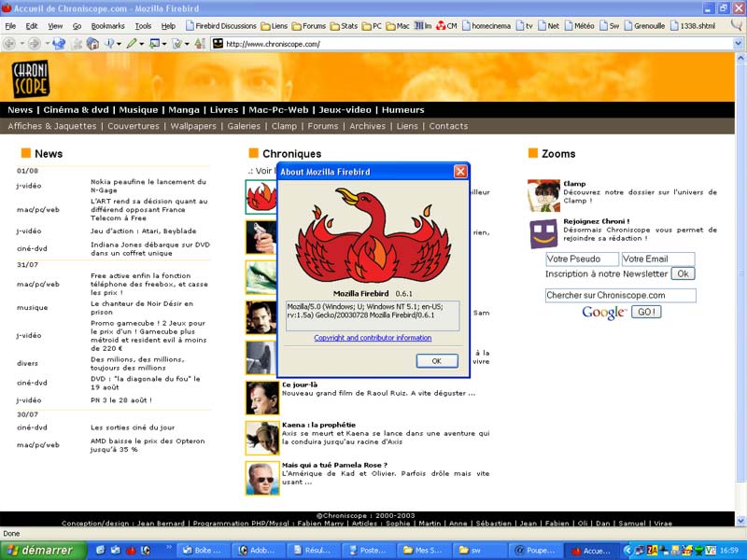
Task: Click the Google logo
Action: (603, 313)
